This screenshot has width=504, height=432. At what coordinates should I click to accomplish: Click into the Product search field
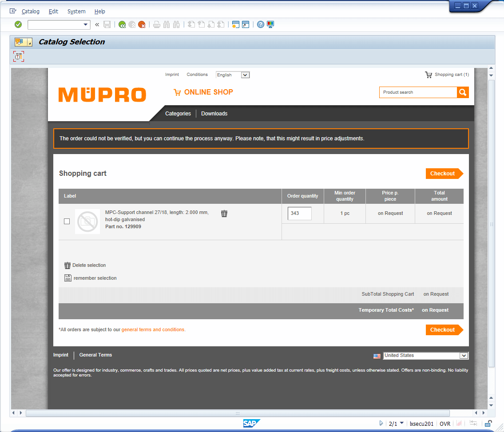(x=418, y=92)
